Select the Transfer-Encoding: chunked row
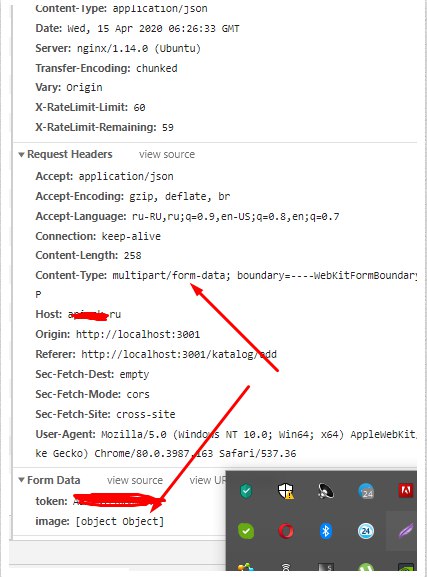The width and height of the screenshot is (427, 577). (106, 68)
